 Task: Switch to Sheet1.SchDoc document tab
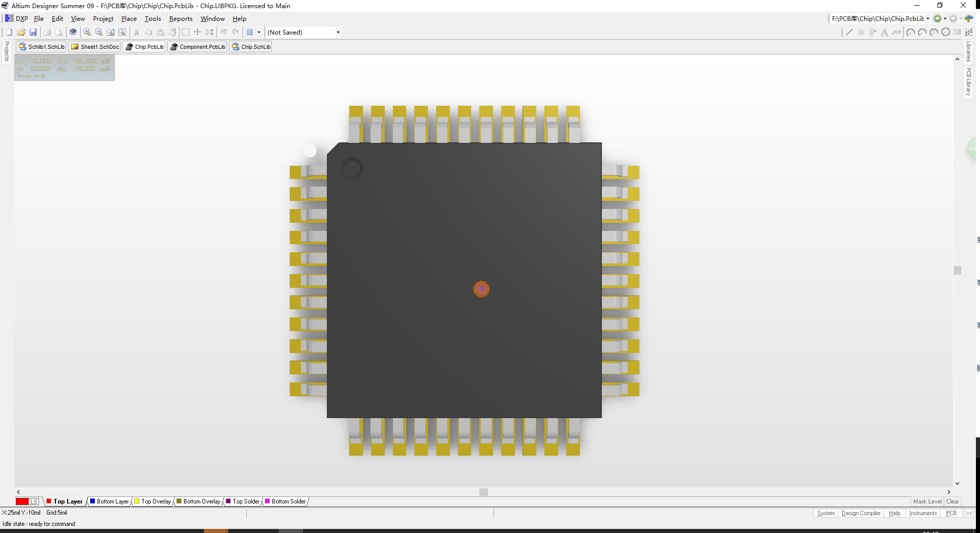tap(95, 47)
